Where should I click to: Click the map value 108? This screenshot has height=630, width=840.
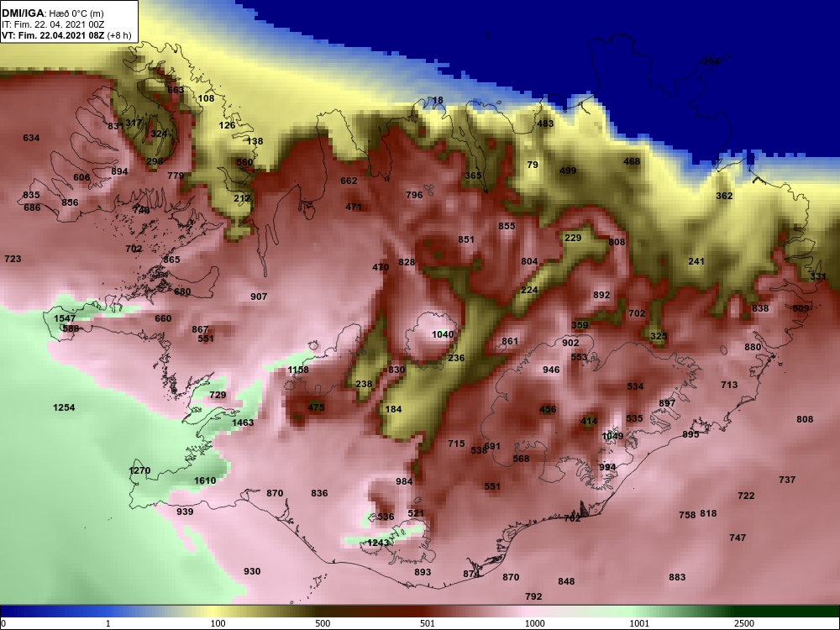coord(206,98)
